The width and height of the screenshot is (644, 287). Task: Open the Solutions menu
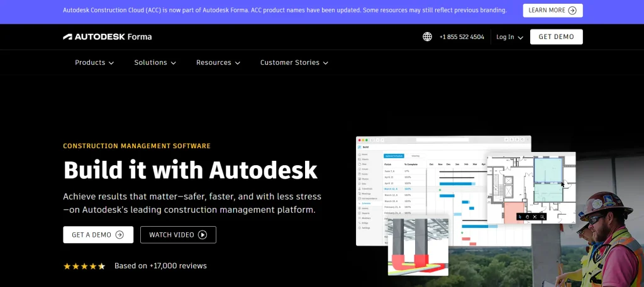pyautogui.click(x=155, y=62)
